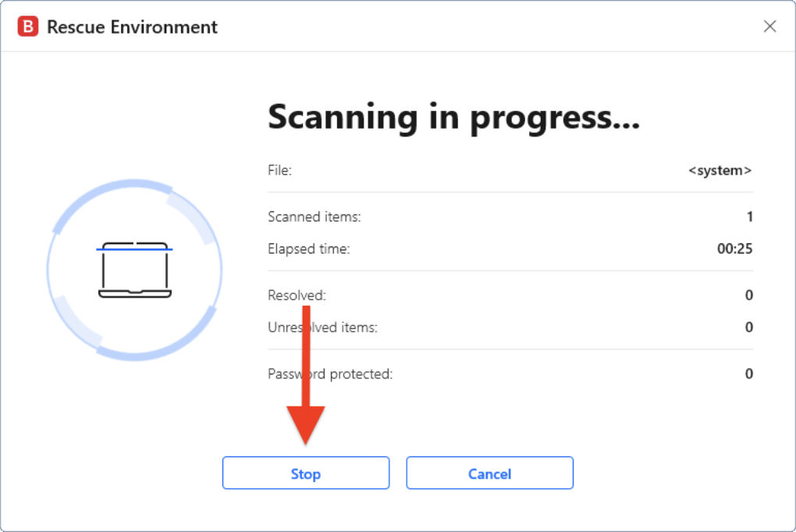The height and width of the screenshot is (532, 796).
Task: Click the red B badge in titlebar
Action: point(29,26)
